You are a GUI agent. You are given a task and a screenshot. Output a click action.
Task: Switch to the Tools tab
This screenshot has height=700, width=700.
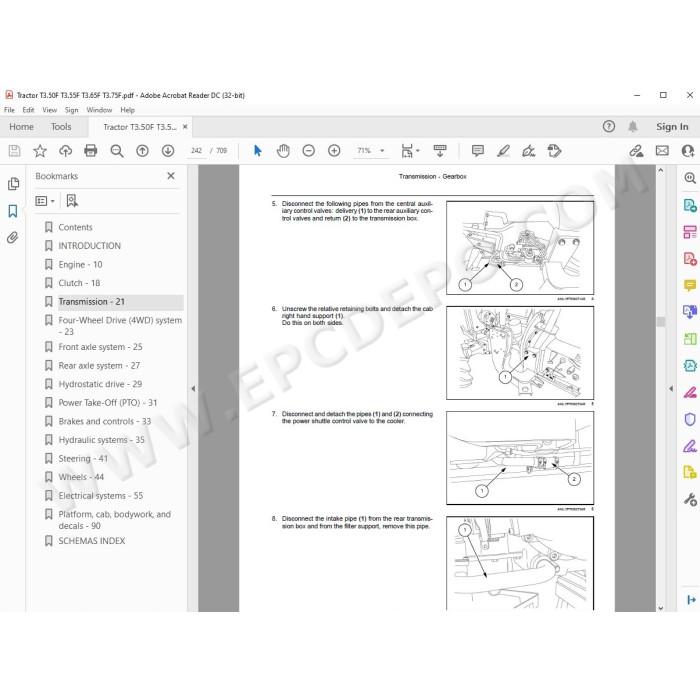(x=61, y=127)
